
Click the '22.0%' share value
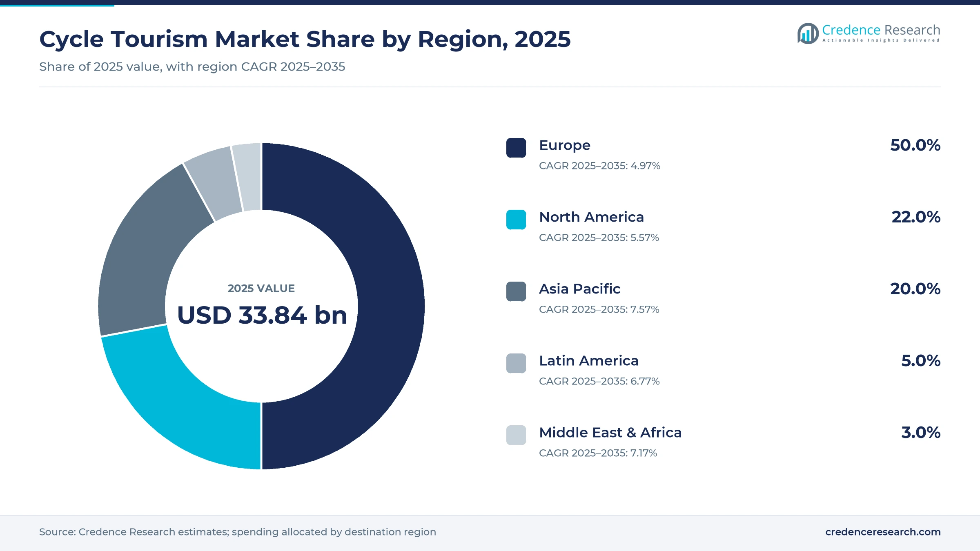pos(916,217)
